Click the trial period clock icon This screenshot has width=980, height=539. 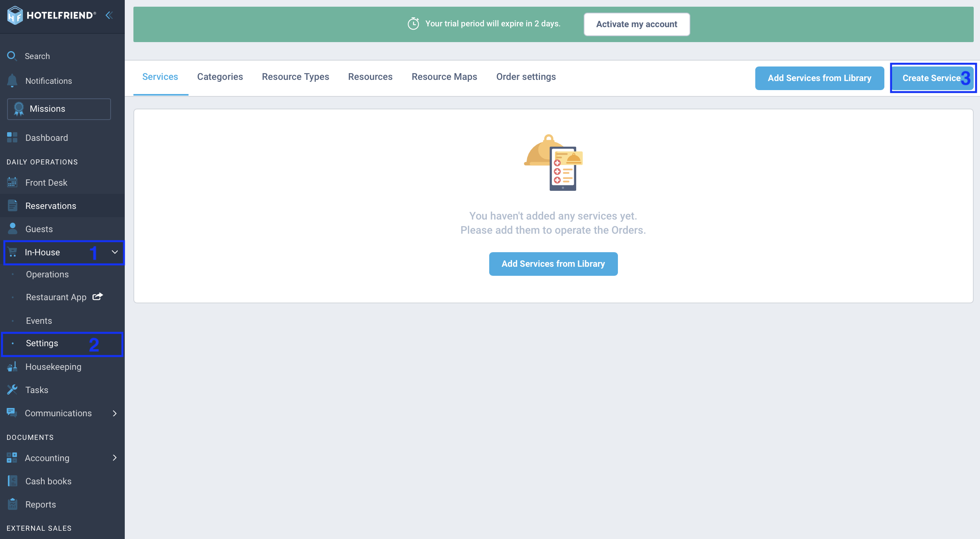point(413,24)
